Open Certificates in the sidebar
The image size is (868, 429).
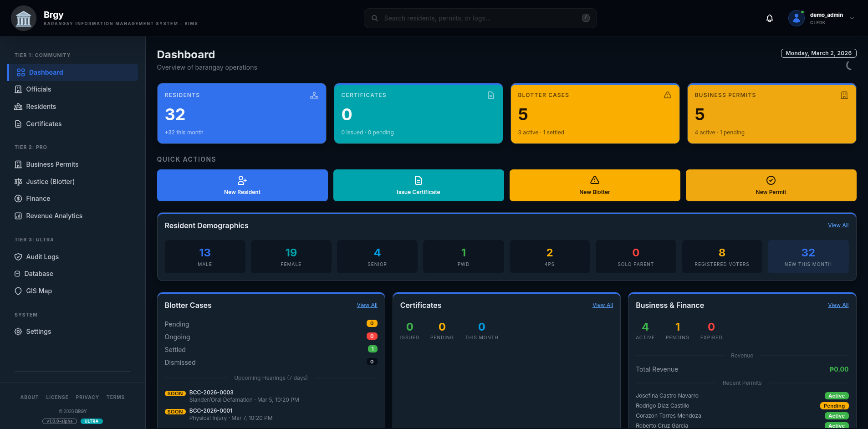[73, 124]
